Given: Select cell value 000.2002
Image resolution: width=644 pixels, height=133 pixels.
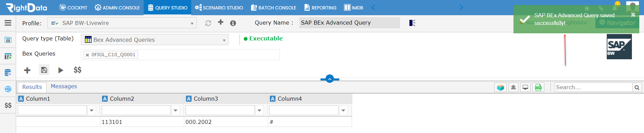Looking at the screenshot, I should [226, 122].
